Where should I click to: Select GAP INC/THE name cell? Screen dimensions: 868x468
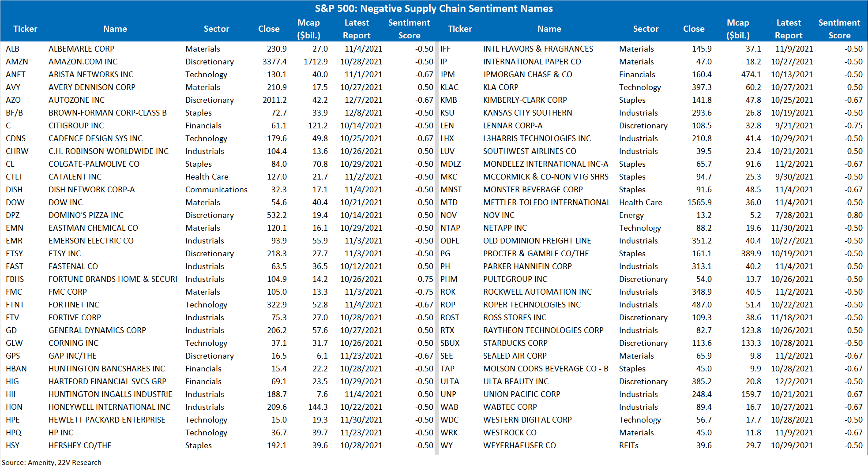tap(72, 356)
